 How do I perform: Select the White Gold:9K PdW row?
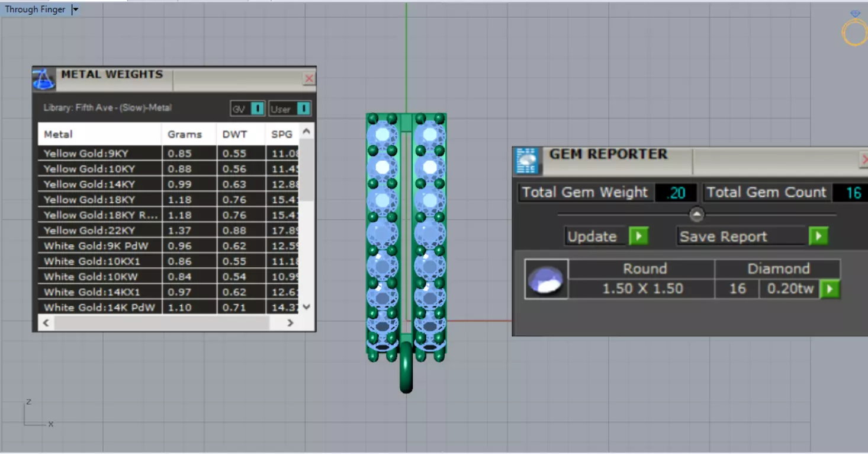pyautogui.click(x=169, y=246)
